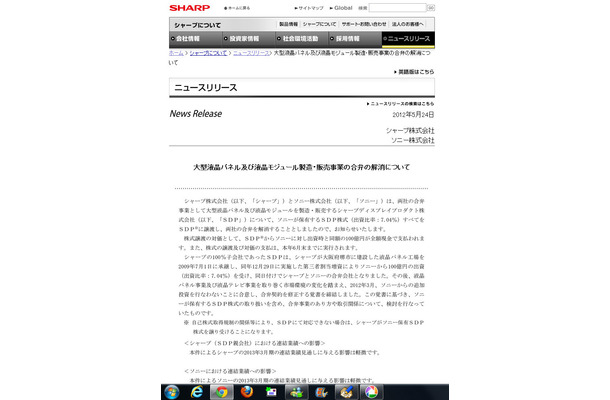This screenshot has height=400, width=610.
Task: Click the ホーム breadcrumb link
Action: (176, 53)
